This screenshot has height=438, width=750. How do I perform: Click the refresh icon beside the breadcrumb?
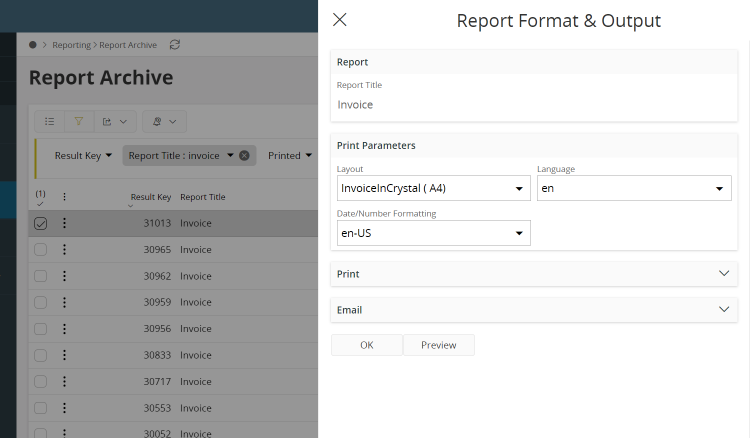[x=176, y=45]
